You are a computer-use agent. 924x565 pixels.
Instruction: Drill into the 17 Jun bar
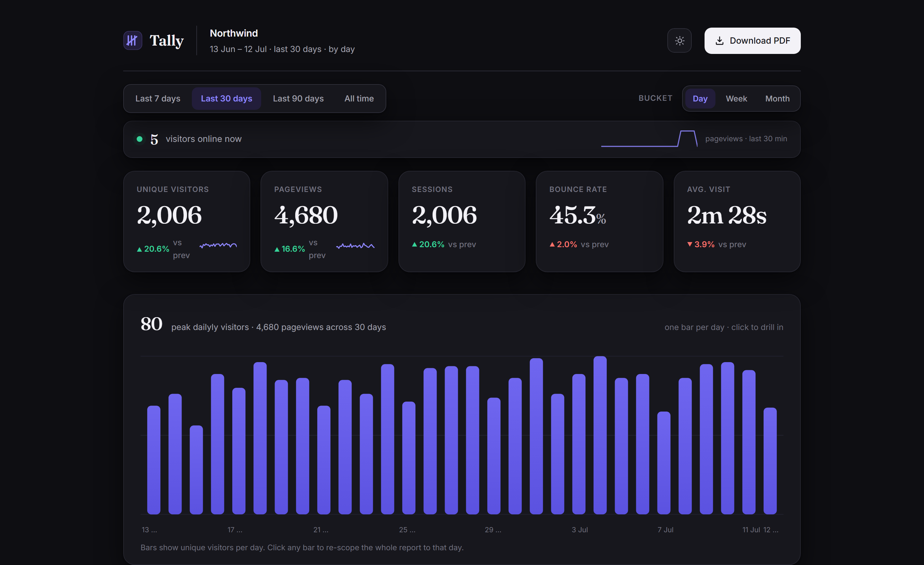pyautogui.click(x=239, y=451)
